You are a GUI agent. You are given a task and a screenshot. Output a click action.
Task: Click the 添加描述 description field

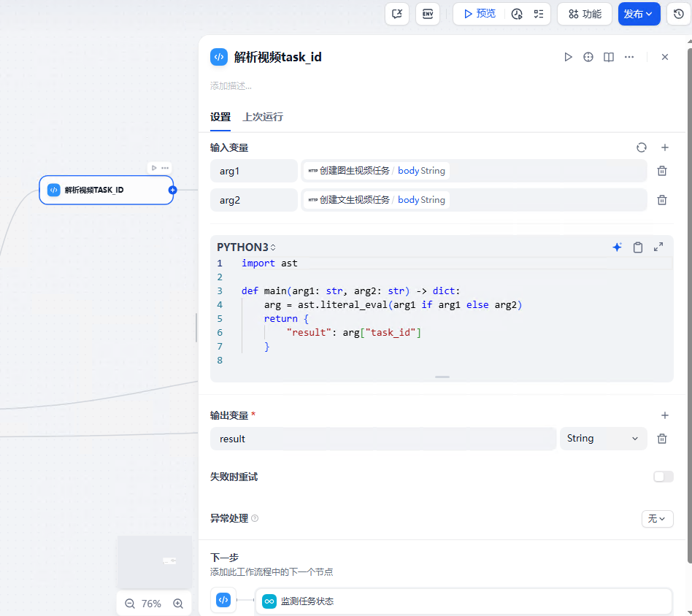coord(231,86)
